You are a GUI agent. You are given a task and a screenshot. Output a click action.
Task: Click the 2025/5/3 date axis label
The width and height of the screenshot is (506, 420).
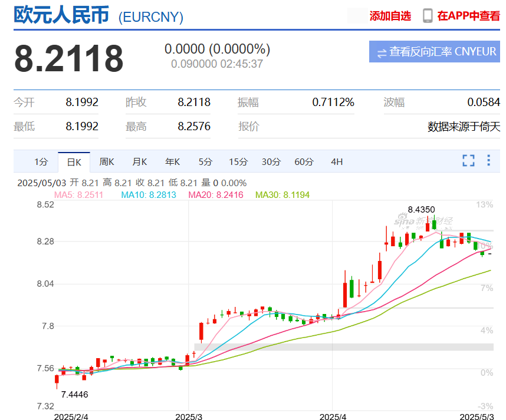click(x=477, y=416)
